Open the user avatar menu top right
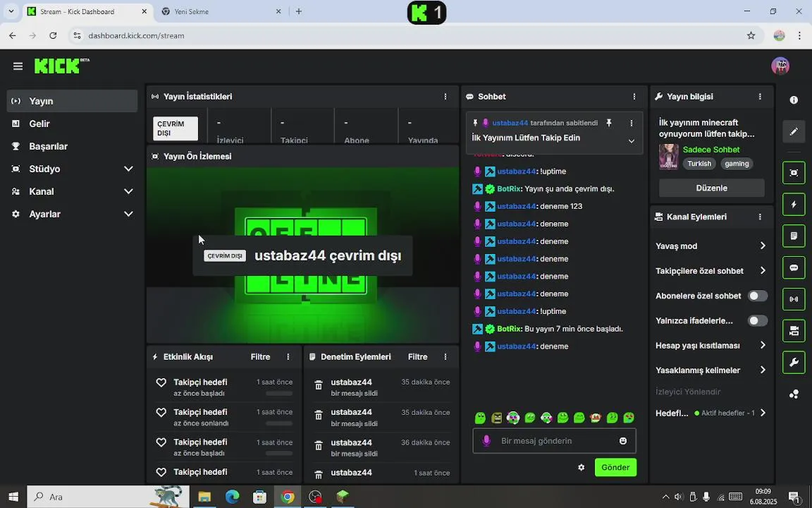The width and height of the screenshot is (812, 508). click(780, 66)
